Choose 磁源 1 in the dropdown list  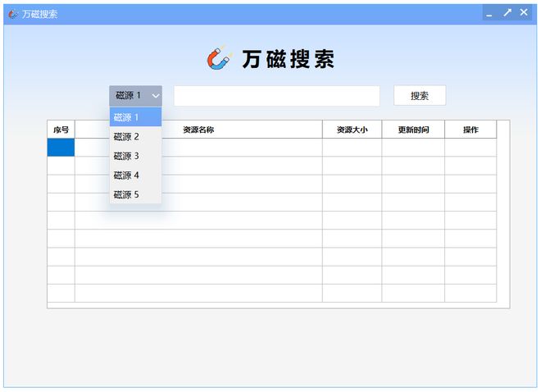pyautogui.click(x=135, y=117)
